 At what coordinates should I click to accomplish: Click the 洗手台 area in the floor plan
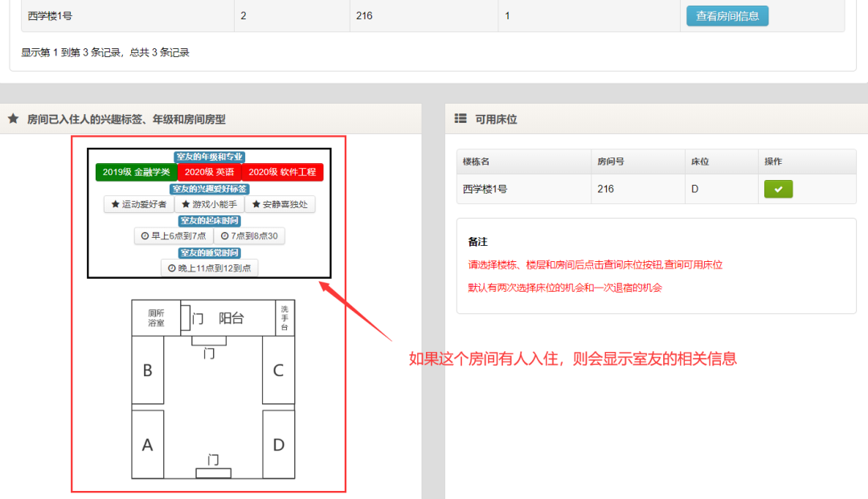(285, 318)
